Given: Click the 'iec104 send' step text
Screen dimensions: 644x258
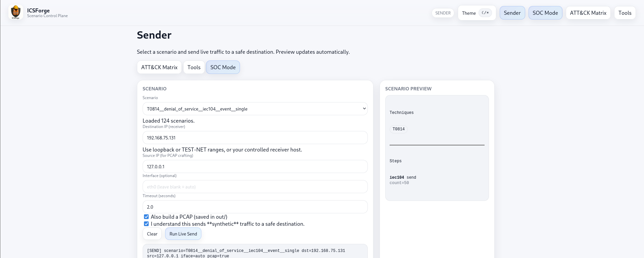Looking at the screenshot, I should click(403, 177).
